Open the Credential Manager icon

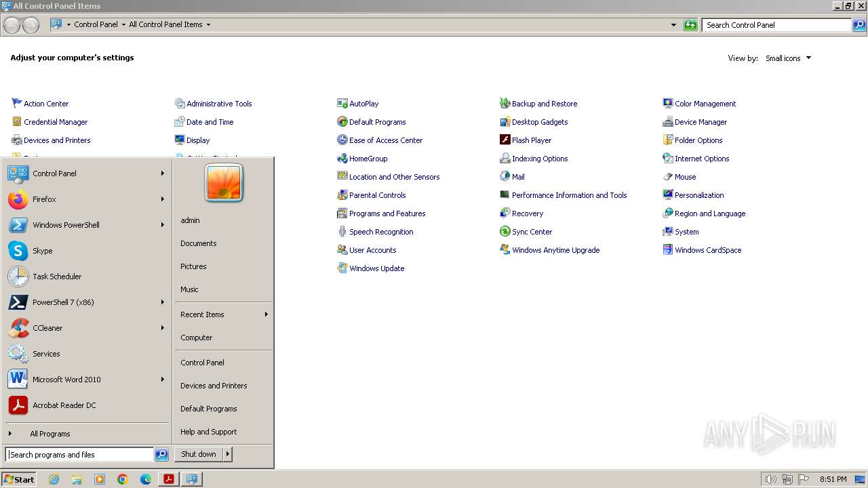(18, 122)
